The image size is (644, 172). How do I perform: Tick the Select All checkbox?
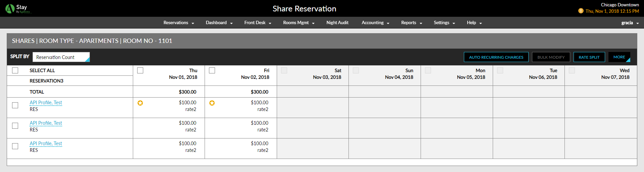click(15, 70)
